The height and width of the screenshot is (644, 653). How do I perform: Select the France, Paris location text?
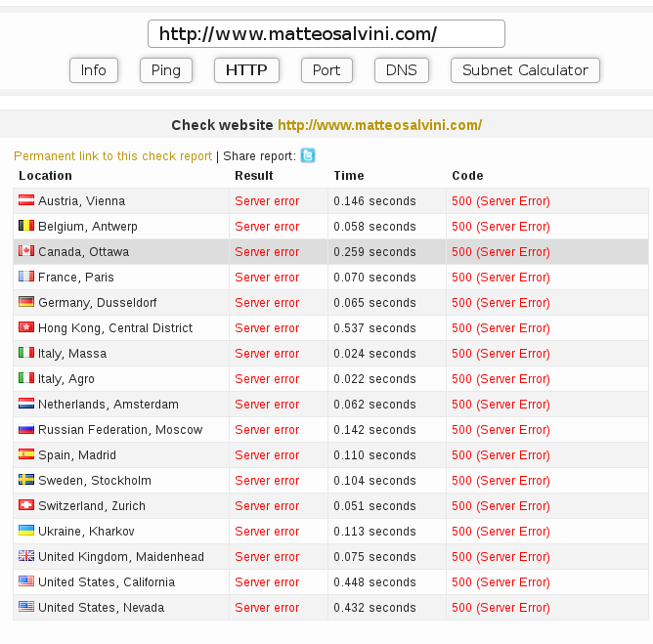tap(76, 278)
